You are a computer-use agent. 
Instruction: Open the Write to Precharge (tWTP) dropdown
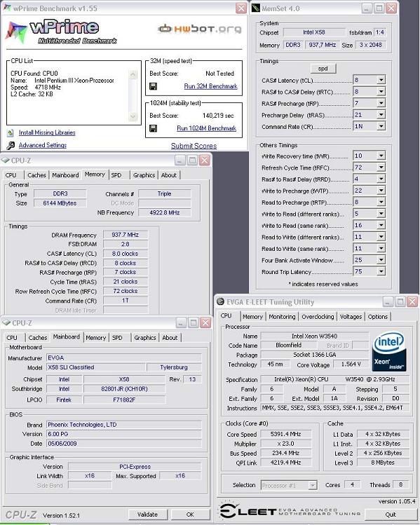coord(381,191)
